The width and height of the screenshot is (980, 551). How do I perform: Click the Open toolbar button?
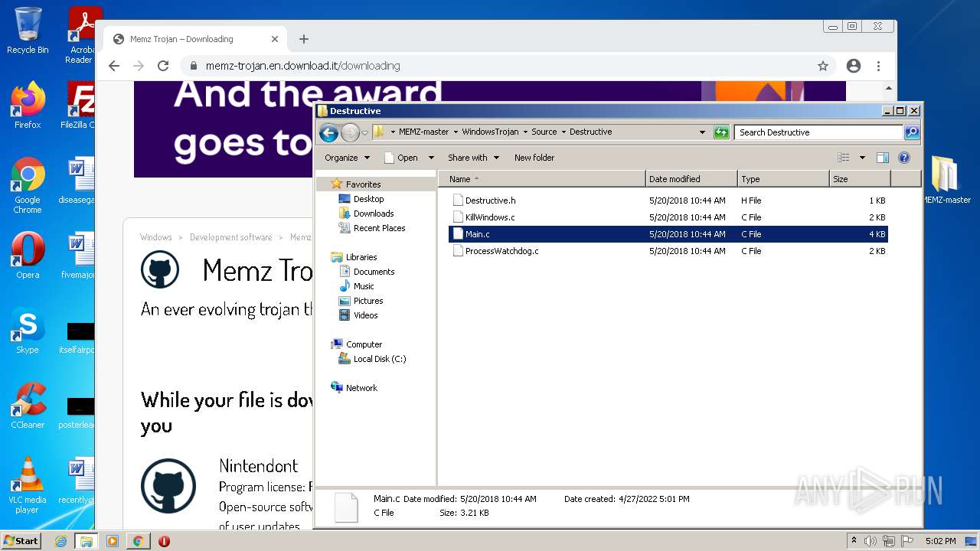click(x=402, y=158)
